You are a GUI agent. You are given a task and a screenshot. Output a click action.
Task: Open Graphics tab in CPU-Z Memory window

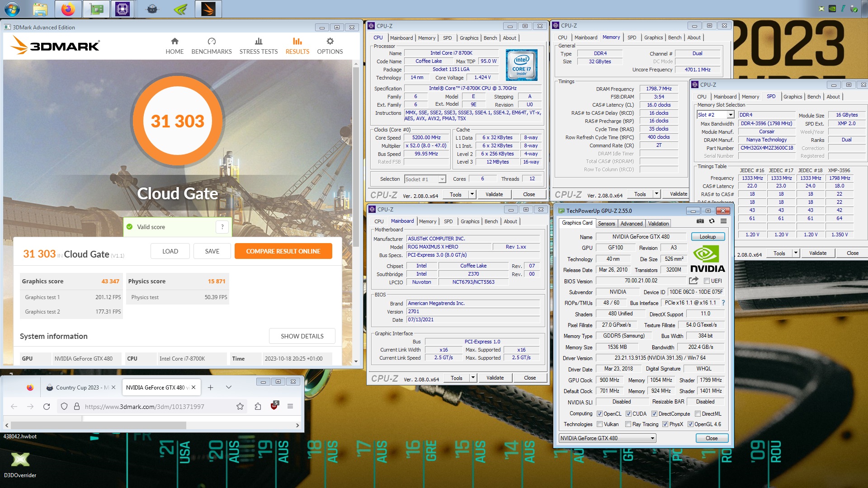653,38
